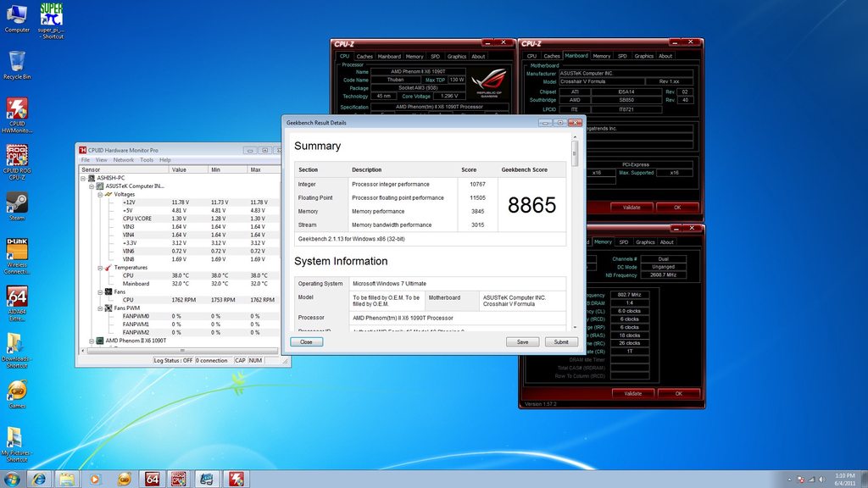868x488 pixels.
Task: Open the Downloads shortcut folder
Action: pos(15,350)
